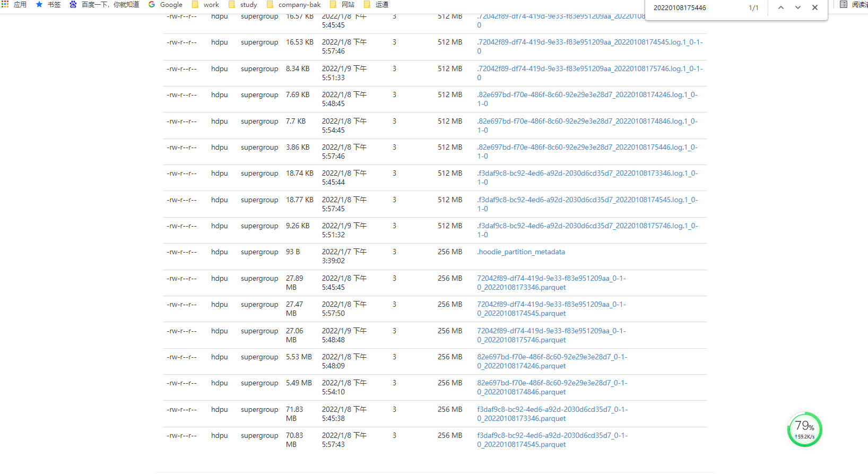Open f3daf9c8 log file 20220108174545

[x=587, y=204]
